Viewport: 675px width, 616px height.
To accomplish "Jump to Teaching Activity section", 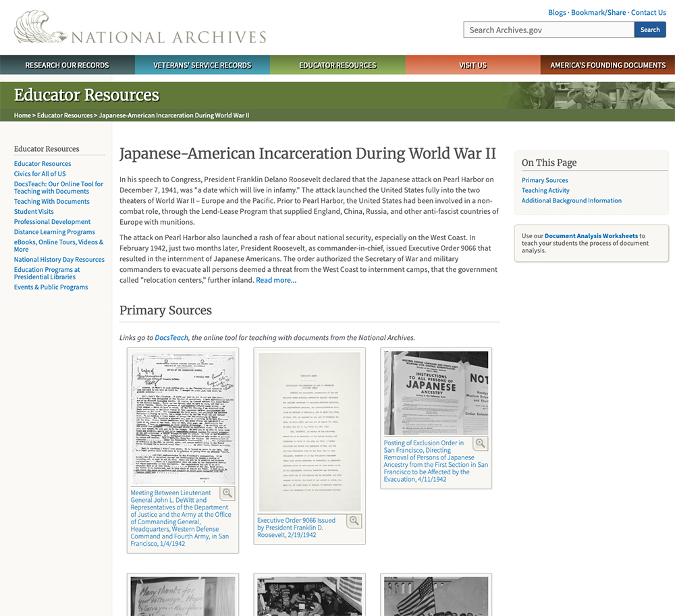I will pos(545,190).
